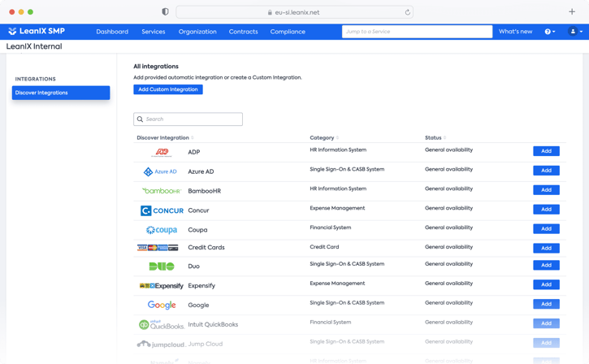Click Financial System category for Coupa
589x364 pixels.
331,227
